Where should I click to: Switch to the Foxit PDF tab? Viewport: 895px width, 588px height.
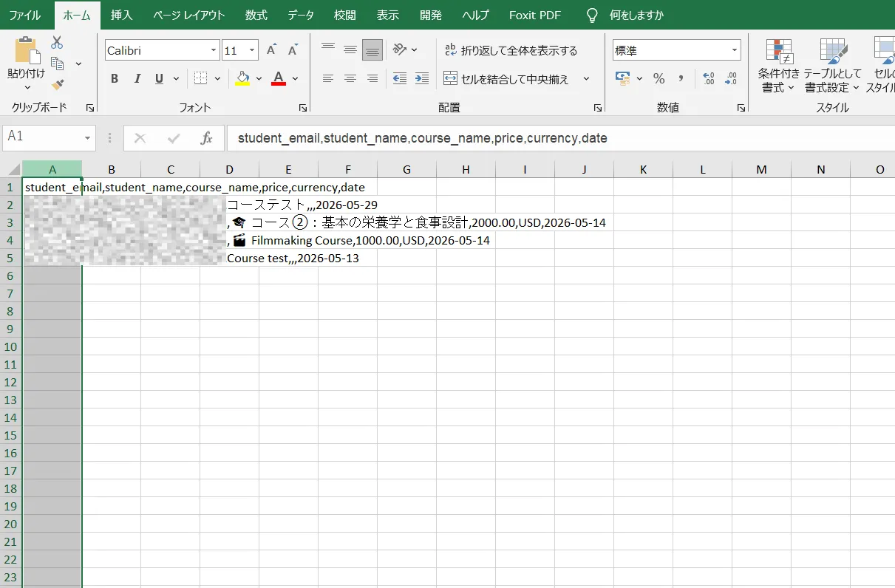(x=535, y=15)
